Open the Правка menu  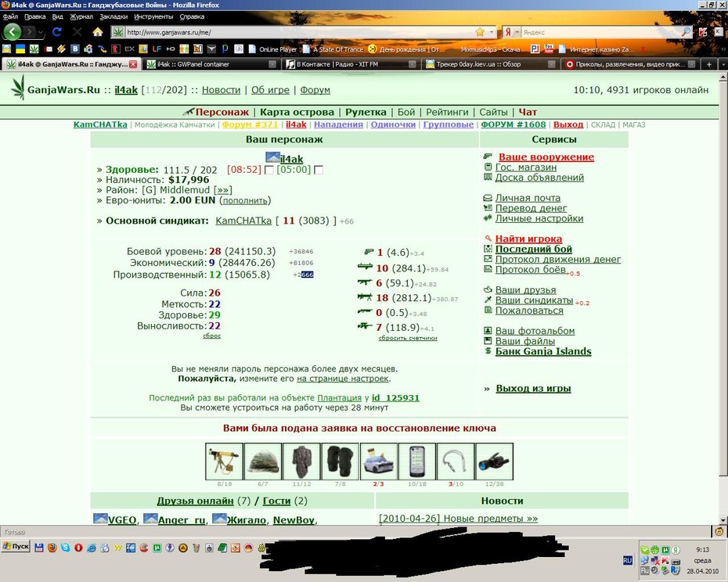[x=34, y=16]
